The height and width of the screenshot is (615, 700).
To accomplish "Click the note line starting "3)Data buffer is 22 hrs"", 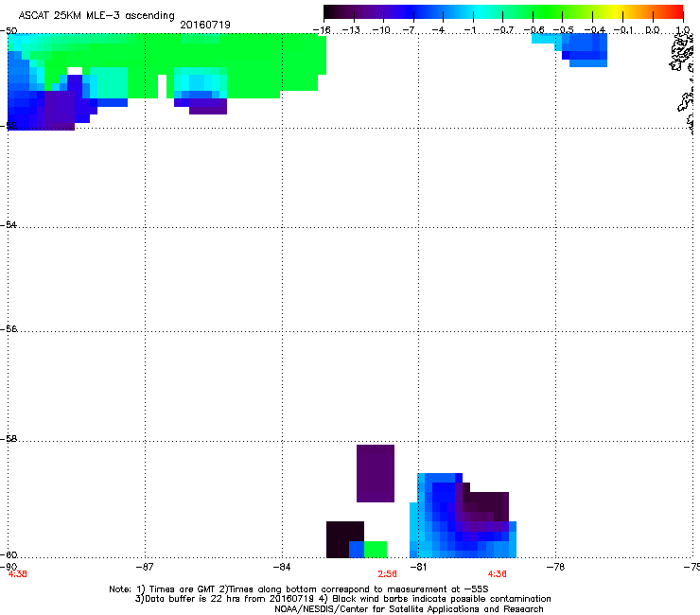I will [x=342, y=599].
